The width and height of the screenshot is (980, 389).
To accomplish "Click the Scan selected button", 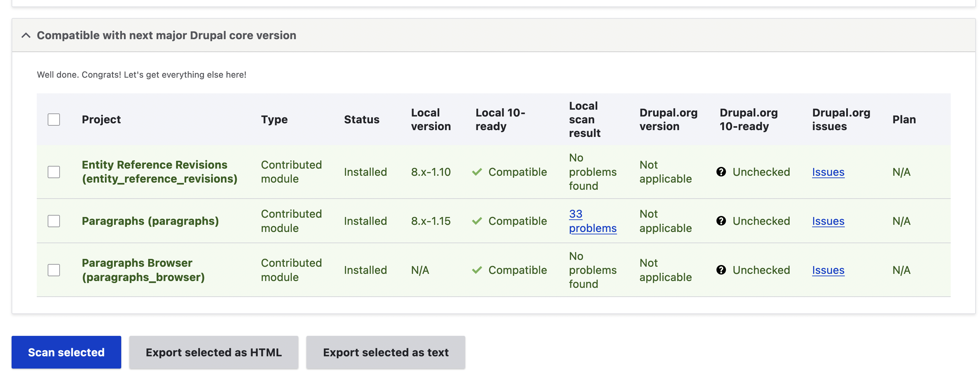I will pos(66,352).
